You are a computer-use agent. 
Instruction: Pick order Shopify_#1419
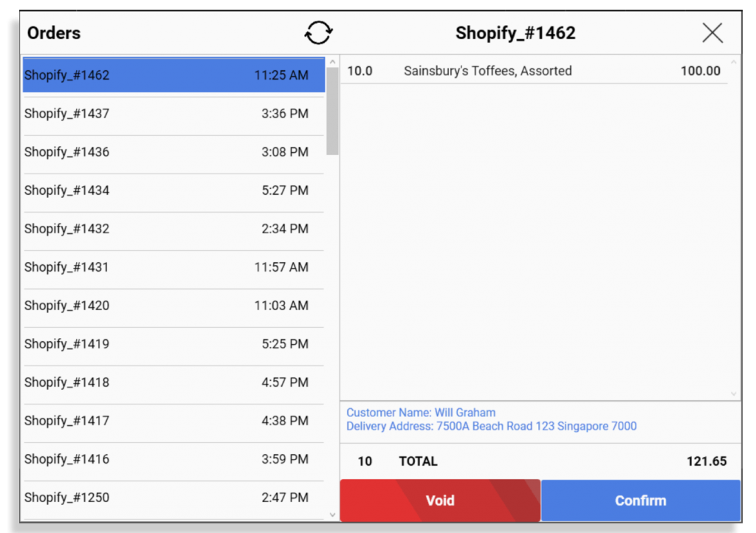click(173, 344)
